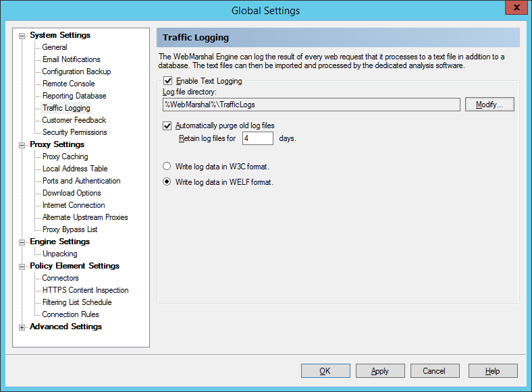Open Help for Global Settings

(x=493, y=371)
